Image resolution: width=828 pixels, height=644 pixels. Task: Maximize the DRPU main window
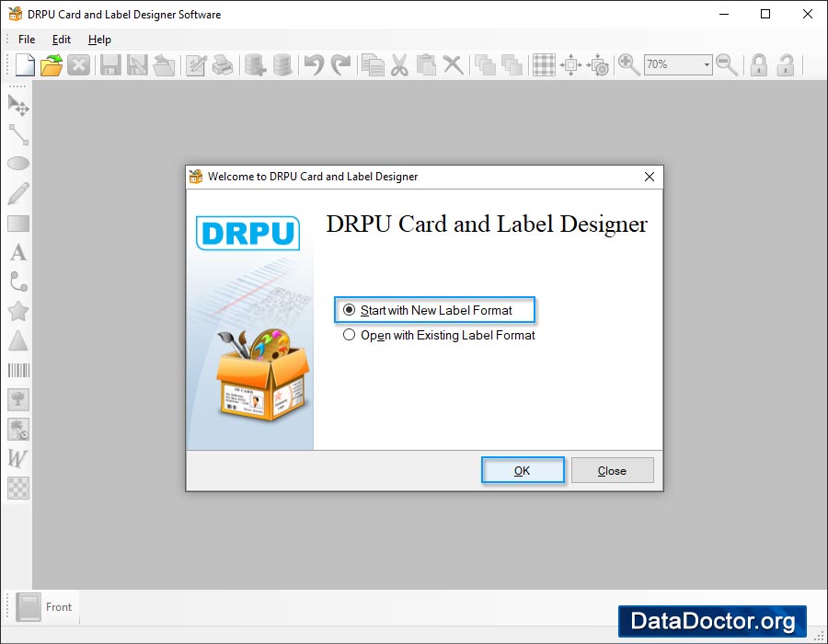(765, 14)
